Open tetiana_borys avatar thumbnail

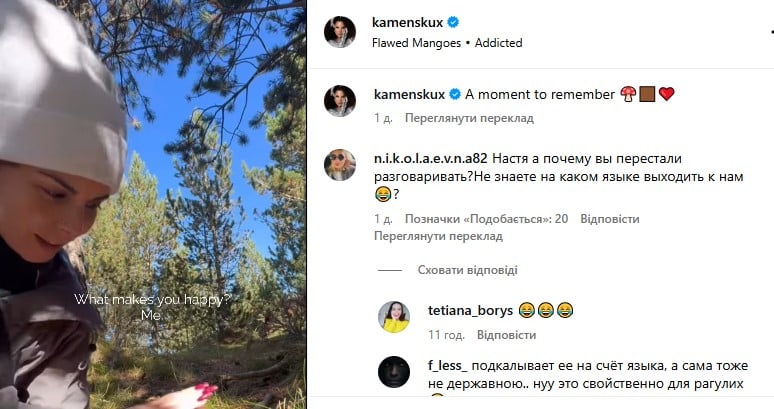[394, 317]
